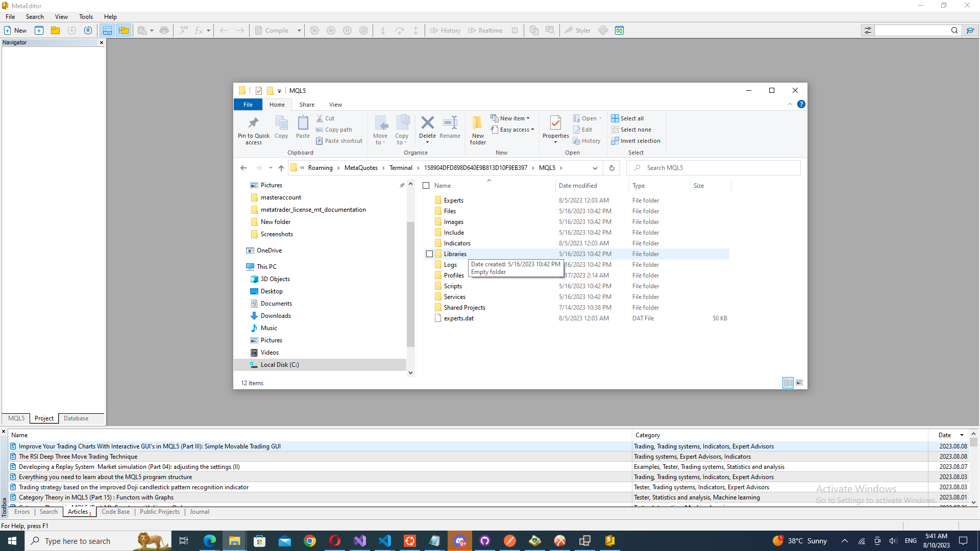Open the Tools menu in MetaEditor
Image resolution: width=980 pixels, height=551 pixels.
coord(86,17)
